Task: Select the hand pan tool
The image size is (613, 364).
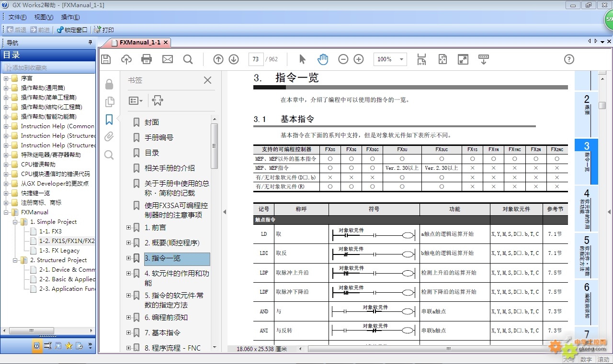Action: [323, 59]
